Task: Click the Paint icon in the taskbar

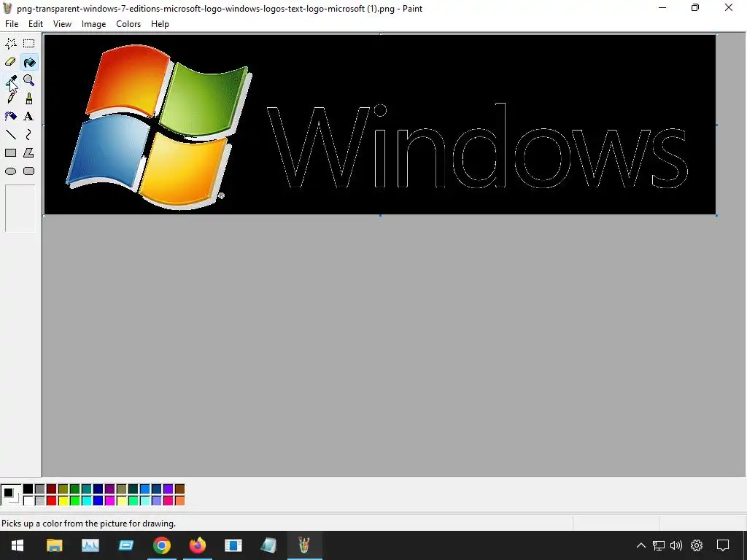Action: 304,545
